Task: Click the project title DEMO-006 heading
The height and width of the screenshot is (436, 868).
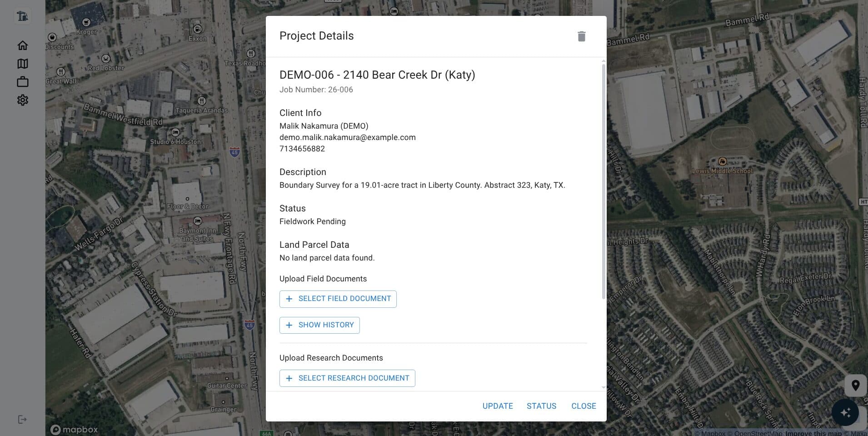Action: [x=377, y=75]
